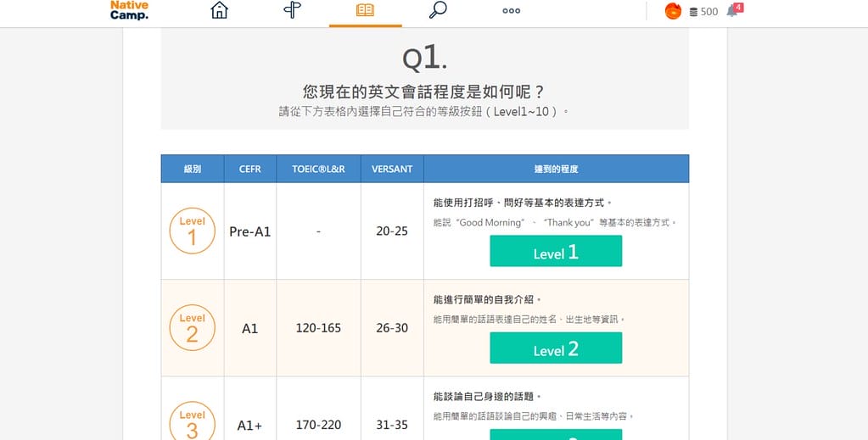The height and width of the screenshot is (440, 868).
Task: Open the three-dots more menu
Action: click(511, 10)
